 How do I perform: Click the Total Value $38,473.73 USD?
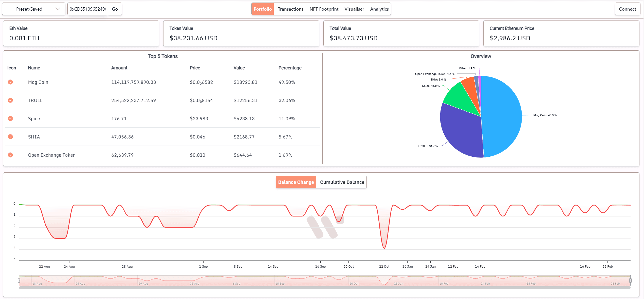[x=354, y=38]
